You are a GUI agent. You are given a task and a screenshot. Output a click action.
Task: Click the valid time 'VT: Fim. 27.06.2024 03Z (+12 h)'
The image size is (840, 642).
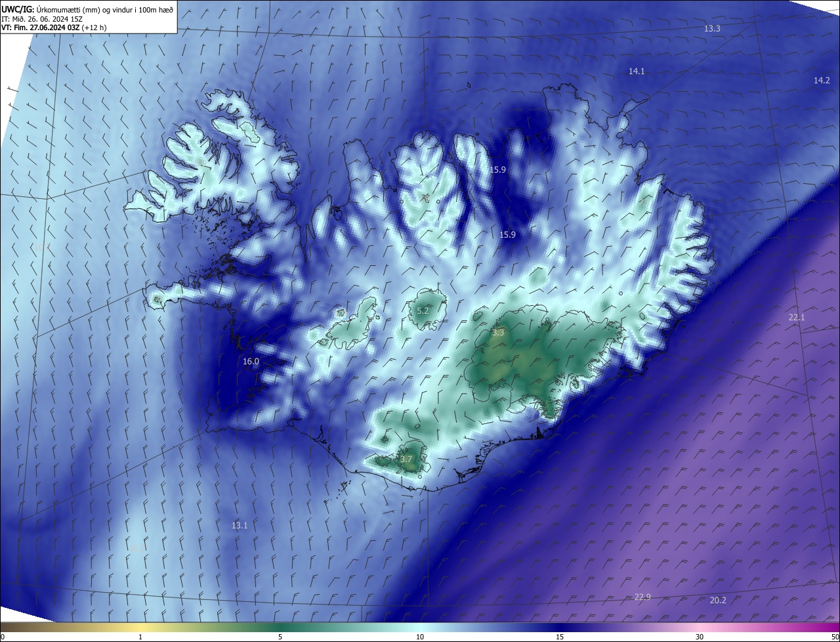pos(54,28)
